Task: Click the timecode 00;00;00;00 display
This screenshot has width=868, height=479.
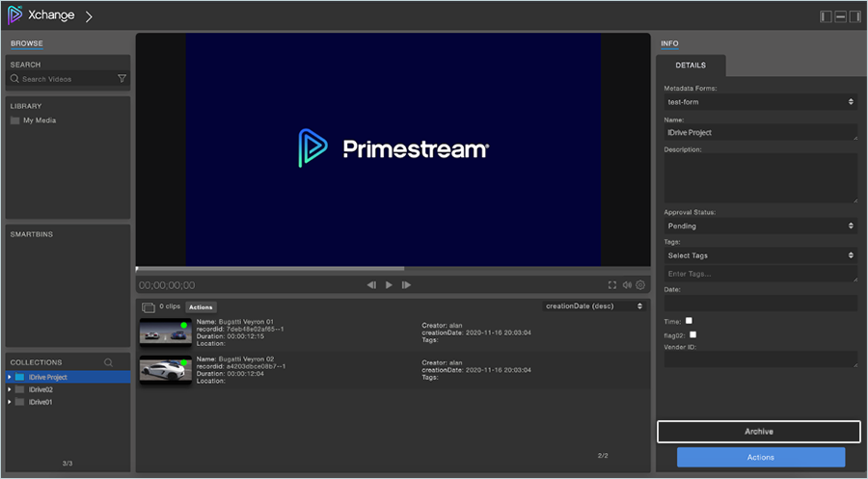Action: pos(167,285)
